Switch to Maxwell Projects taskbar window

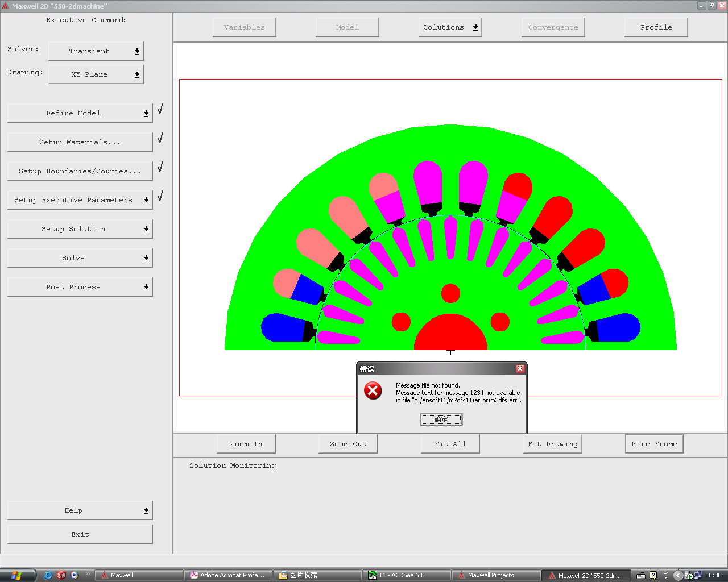click(x=496, y=575)
